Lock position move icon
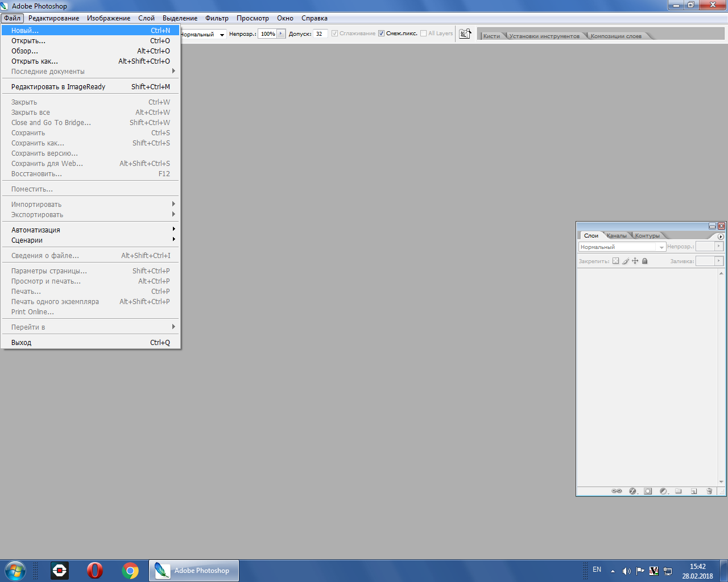The image size is (728, 582). coord(635,261)
